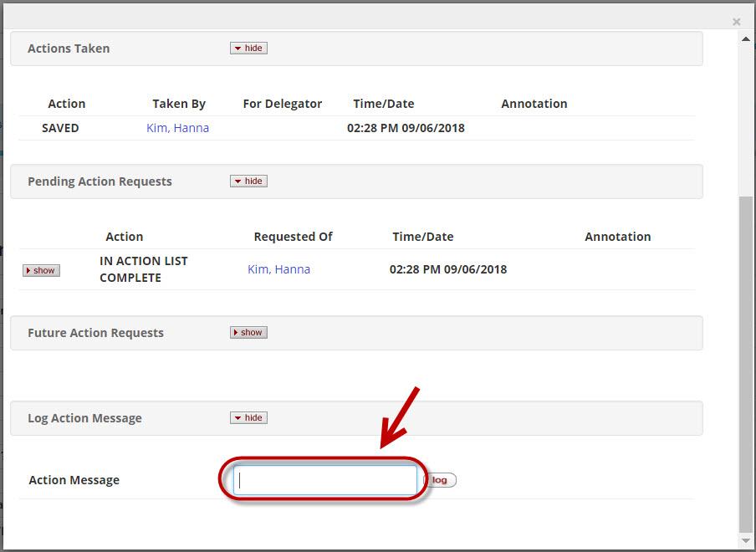The width and height of the screenshot is (756, 552).
Task: Open Kim, Hanna link in Actions Taken
Action: 177,128
